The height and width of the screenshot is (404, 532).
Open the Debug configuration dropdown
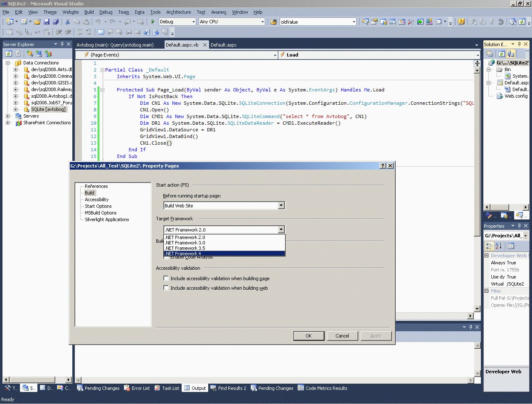pos(193,22)
